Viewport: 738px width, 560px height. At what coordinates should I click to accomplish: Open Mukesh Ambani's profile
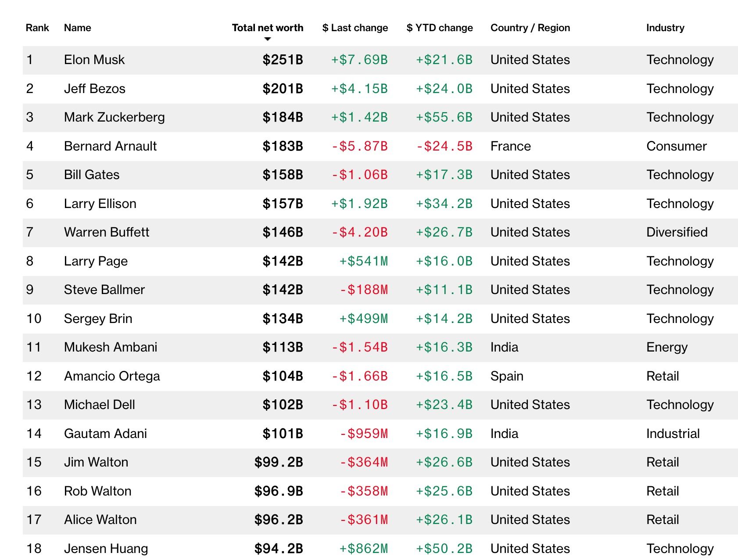click(x=111, y=347)
